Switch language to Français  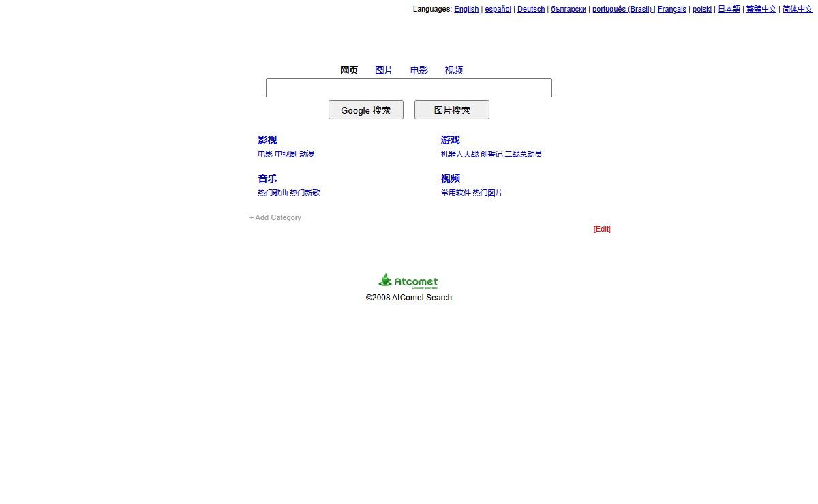pyautogui.click(x=672, y=9)
